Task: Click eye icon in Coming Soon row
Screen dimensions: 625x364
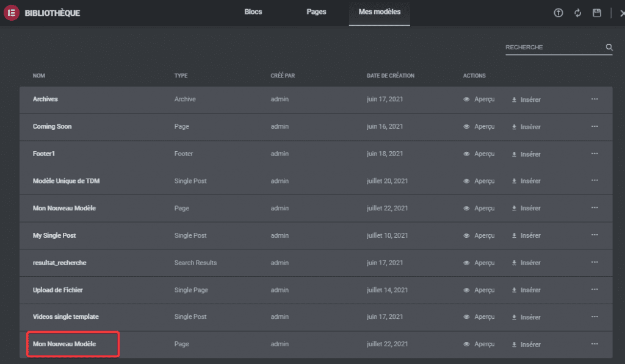Action: [466, 127]
